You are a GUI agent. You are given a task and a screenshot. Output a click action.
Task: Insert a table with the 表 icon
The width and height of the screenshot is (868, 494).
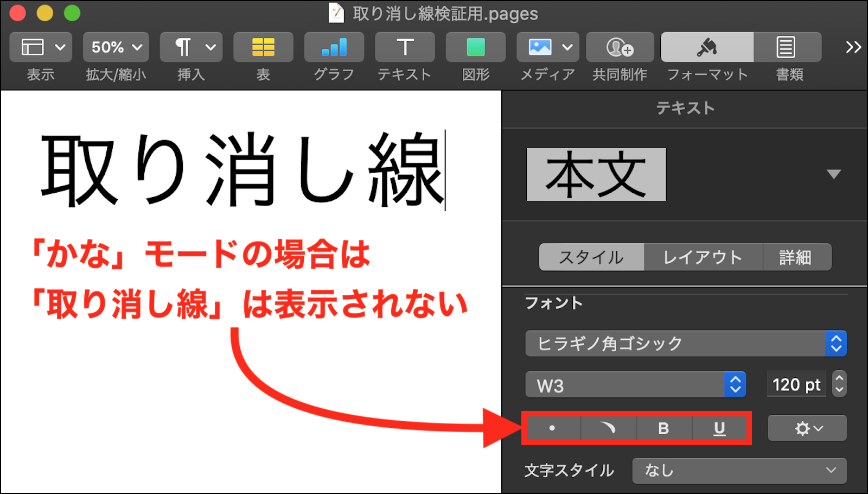[263, 47]
